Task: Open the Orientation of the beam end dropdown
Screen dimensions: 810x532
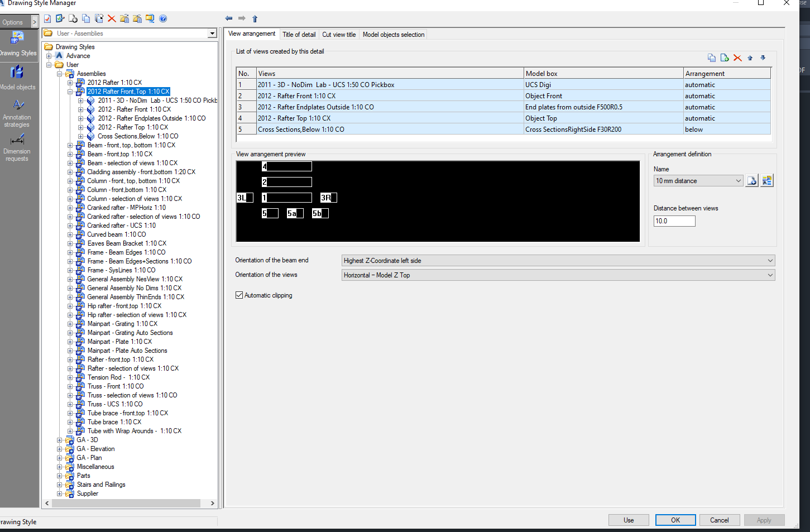Action: click(x=558, y=261)
